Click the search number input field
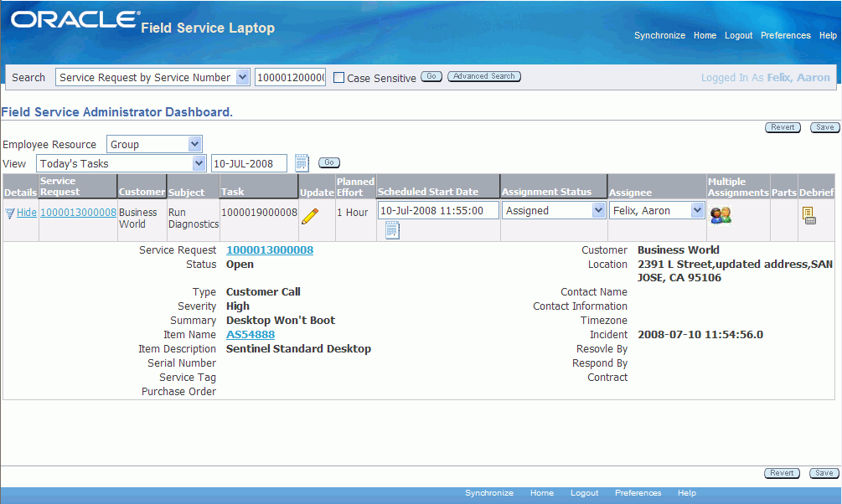842x504 pixels. [x=291, y=77]
